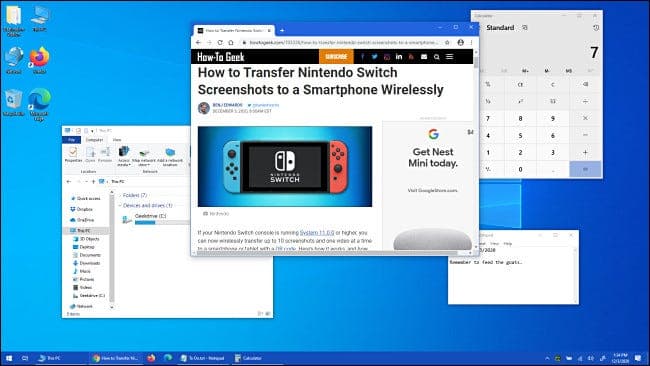This screenshot has width=650, height=366.
Task: Click Properties icon in File Explorer ribbon
Action: point(73,154)
